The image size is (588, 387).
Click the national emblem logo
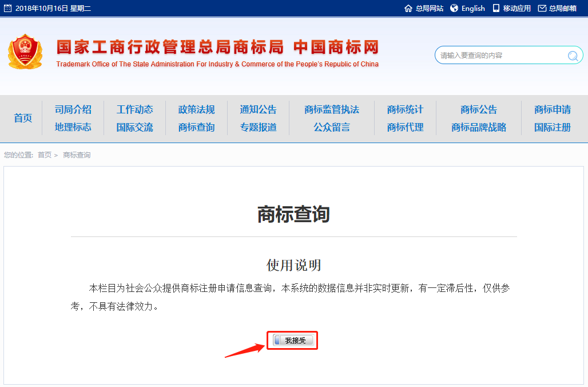point(25,51)
